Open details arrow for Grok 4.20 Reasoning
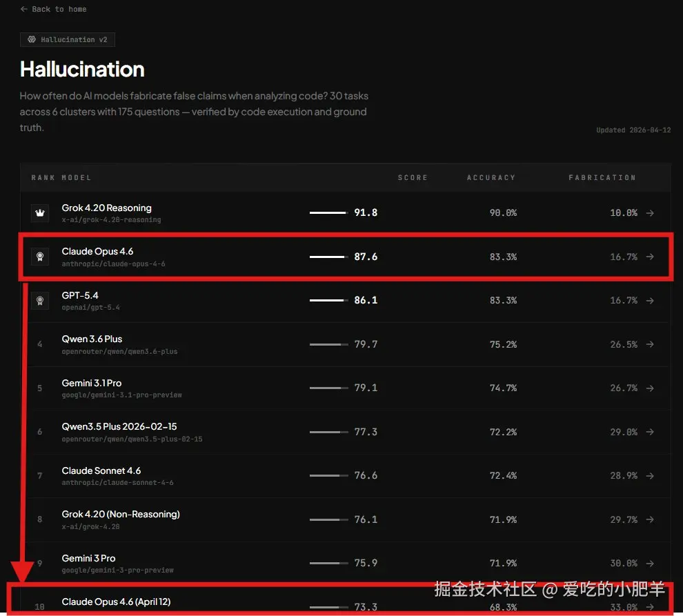The height and width of the screenshot is (616, 683). [x=650, y=213]
